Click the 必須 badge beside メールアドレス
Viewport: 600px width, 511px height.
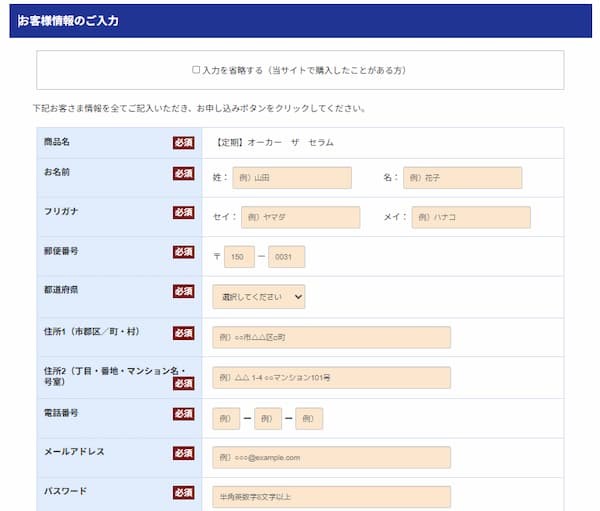pyautogui.click(x=183, y=453)
